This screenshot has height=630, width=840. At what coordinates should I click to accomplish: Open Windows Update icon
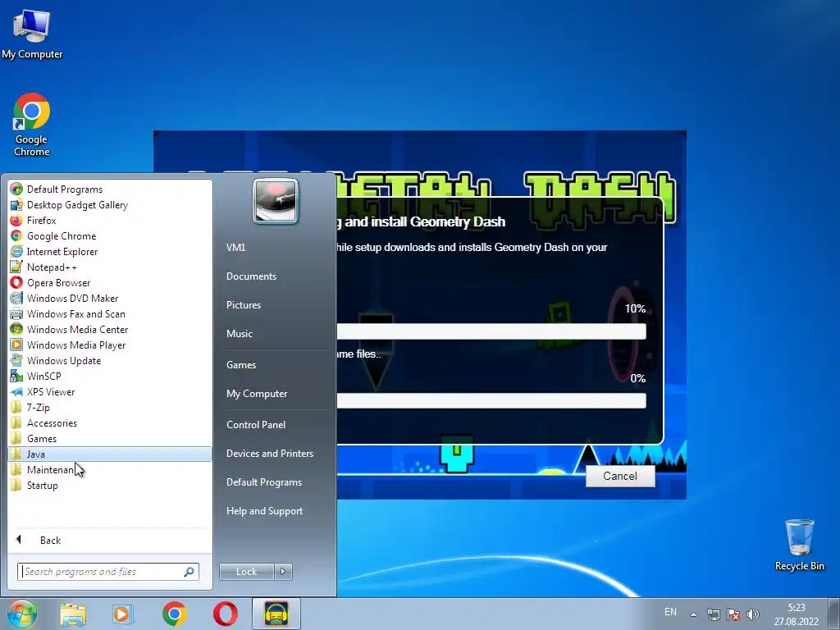click(x=16, y=361)
